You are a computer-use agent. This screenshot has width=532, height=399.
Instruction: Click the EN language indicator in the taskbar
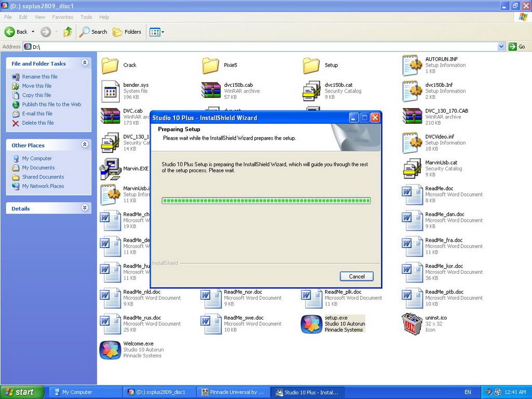click(x=468, y=392)
